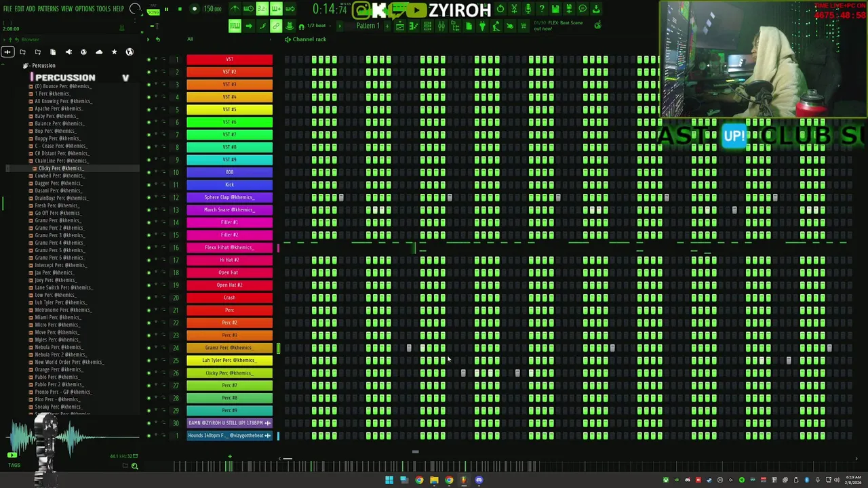Toggle loop recording icon
Image resolution: width=868 pixels, height=488 pixels.
coord(290,9)
